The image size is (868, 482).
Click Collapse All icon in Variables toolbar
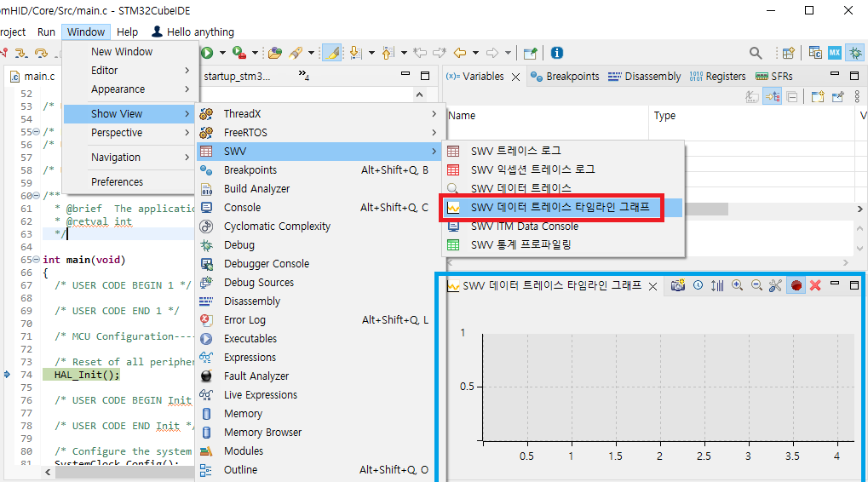792,97
